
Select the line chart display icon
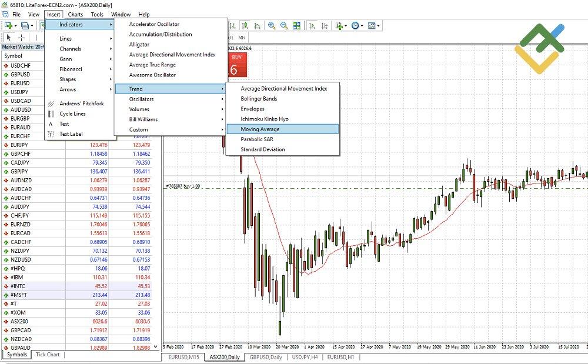click(257, 26)
